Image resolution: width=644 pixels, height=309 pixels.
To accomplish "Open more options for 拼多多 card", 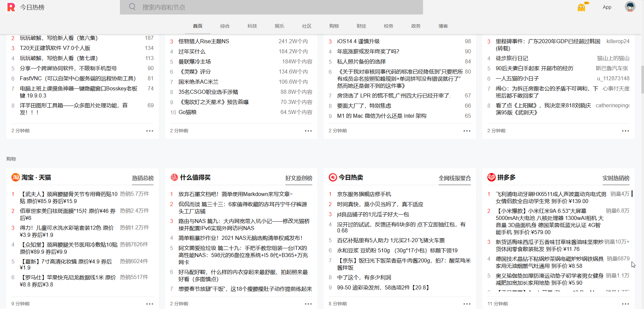I will pos(625,304).
